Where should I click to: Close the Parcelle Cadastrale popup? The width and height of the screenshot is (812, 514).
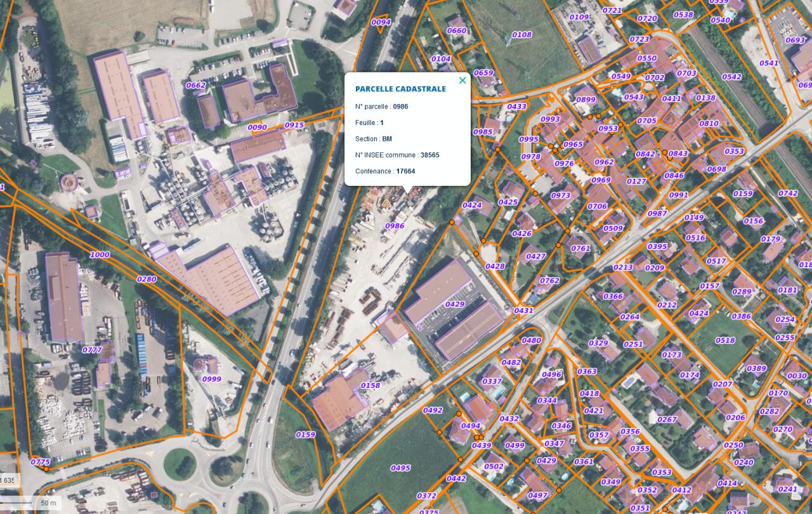click(x=462, y=81)
